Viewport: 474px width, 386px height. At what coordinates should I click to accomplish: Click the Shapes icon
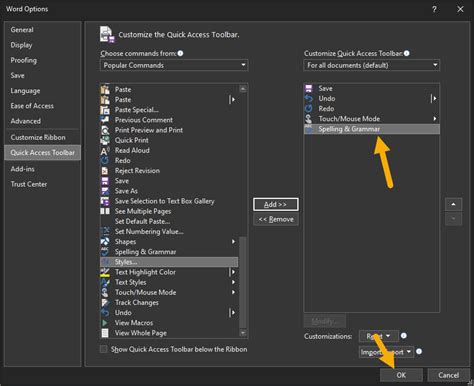coord(105,242)
